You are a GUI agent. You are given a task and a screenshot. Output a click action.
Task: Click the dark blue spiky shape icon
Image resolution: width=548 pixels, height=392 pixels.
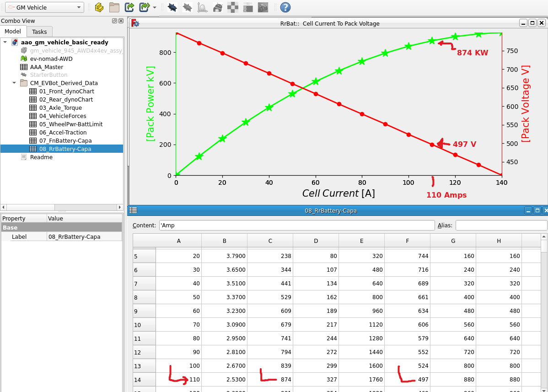172,7
